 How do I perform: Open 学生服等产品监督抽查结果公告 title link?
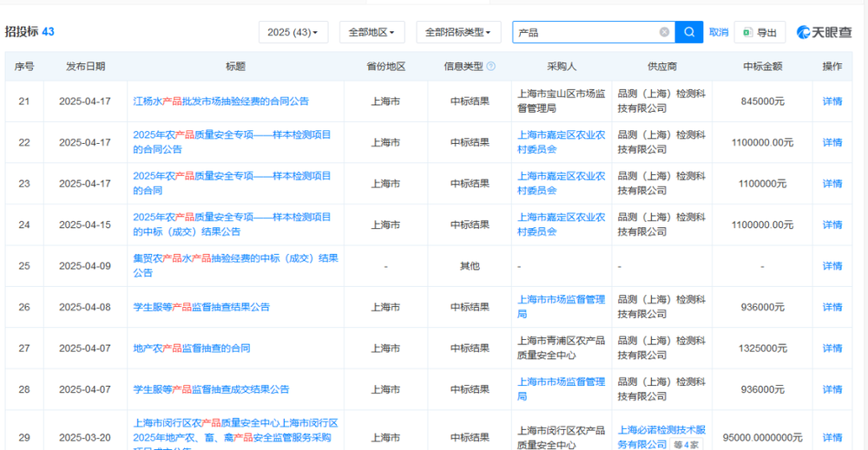click(x=201, y=307)
